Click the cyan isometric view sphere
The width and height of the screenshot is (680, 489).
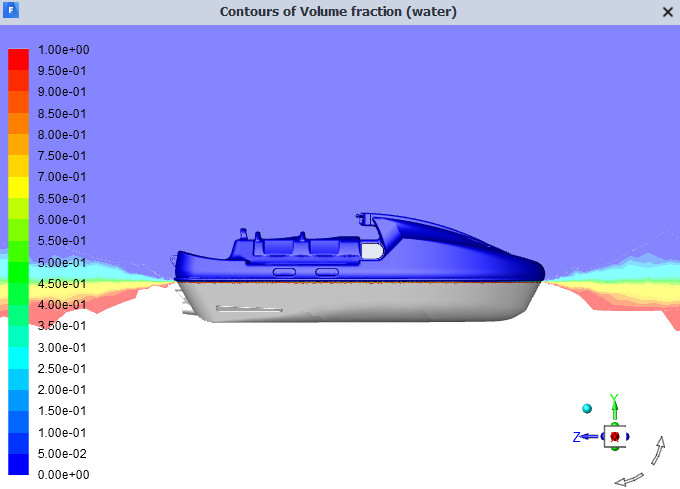587,408
